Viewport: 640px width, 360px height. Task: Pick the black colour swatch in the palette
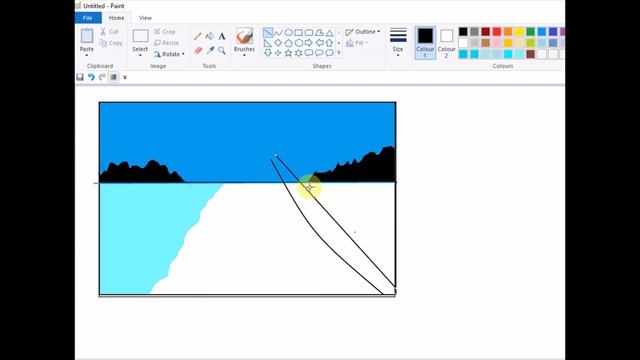click(463, 31)
